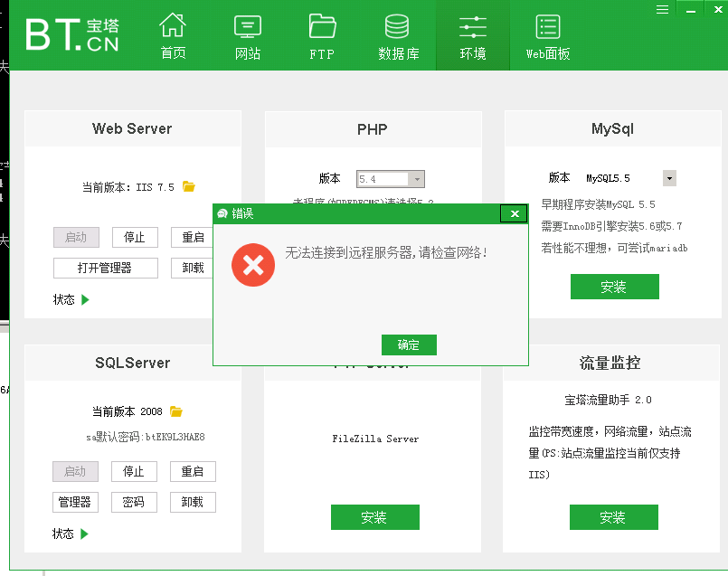728x576 pixels.
Task: Open the hamburger menu in title bar
Action: (663, 9)
